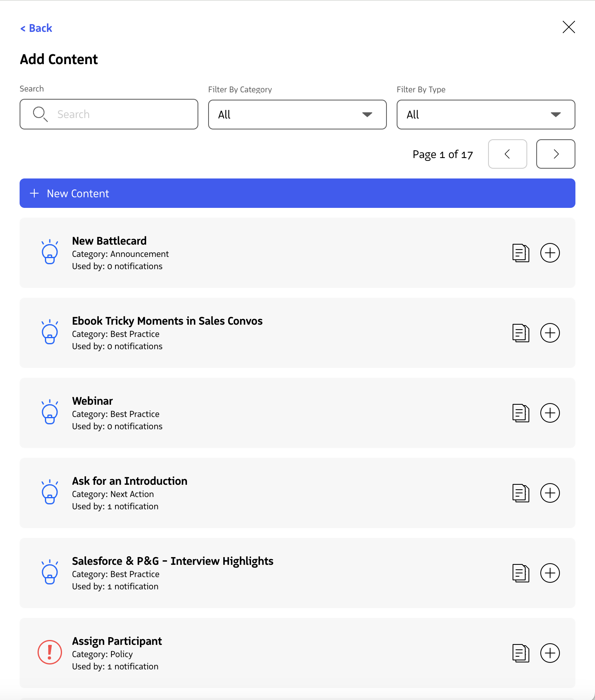Open document preview for Assign Participant
This screenshot has width=595, height=700.
tap(521, 653)
